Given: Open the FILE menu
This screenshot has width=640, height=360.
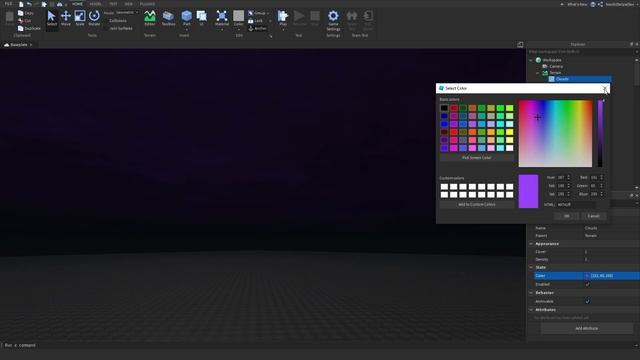Looking at the screenshot, I should pos(8,4).
